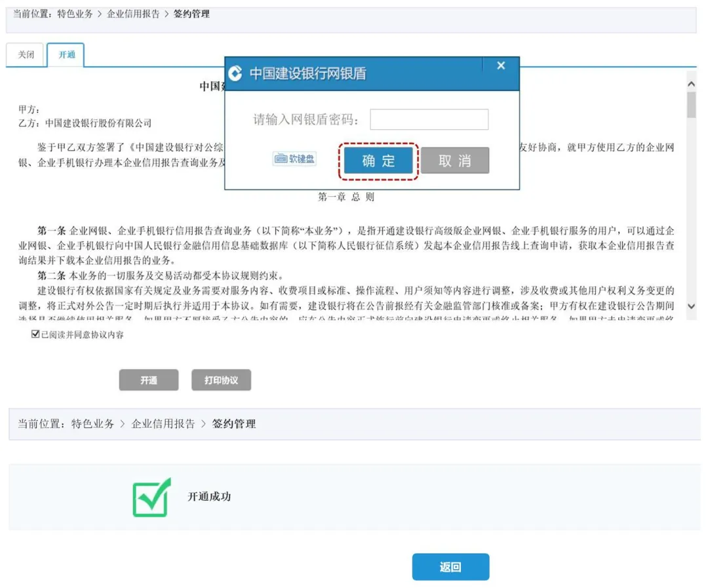Click the 第二条 clause heading
The width and height of the screenshot is (708, 588).
point(52,275)
